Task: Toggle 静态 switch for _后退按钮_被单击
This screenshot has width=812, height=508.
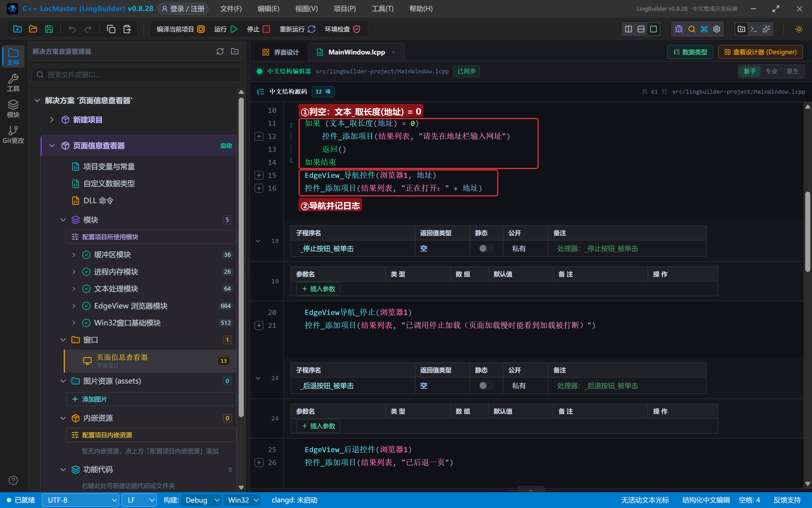Action: [x=486, y=385]
